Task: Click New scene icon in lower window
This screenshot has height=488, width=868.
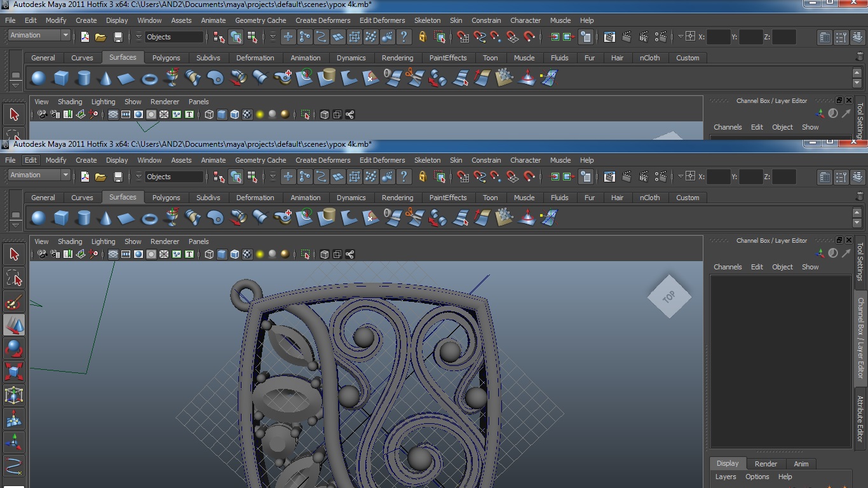Action: click(x=85, y=177)
